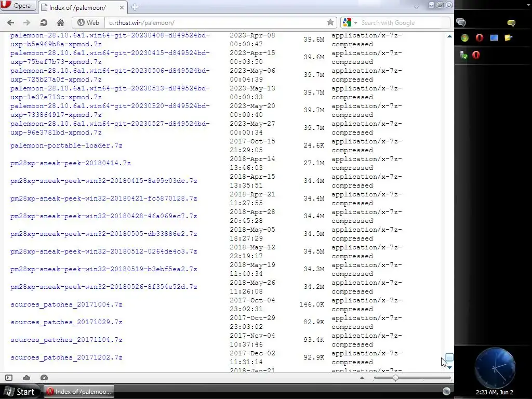Download palemoon-28.10.6a1 win64 20230408 file
The height and width of the screenshot is (399, 532).
(x=110, y=39)
